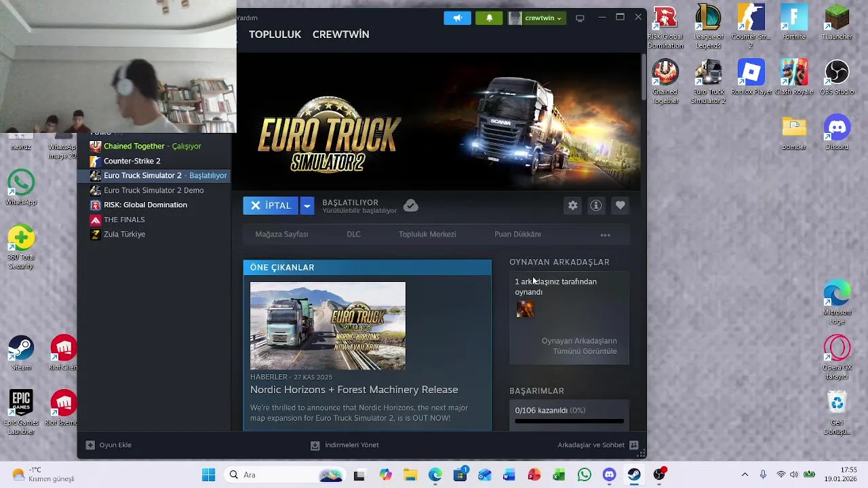Open the Epic Games Launcher desktop icon
The height and width of the screenshot is (488, 868).
click(x=21, y=413)
